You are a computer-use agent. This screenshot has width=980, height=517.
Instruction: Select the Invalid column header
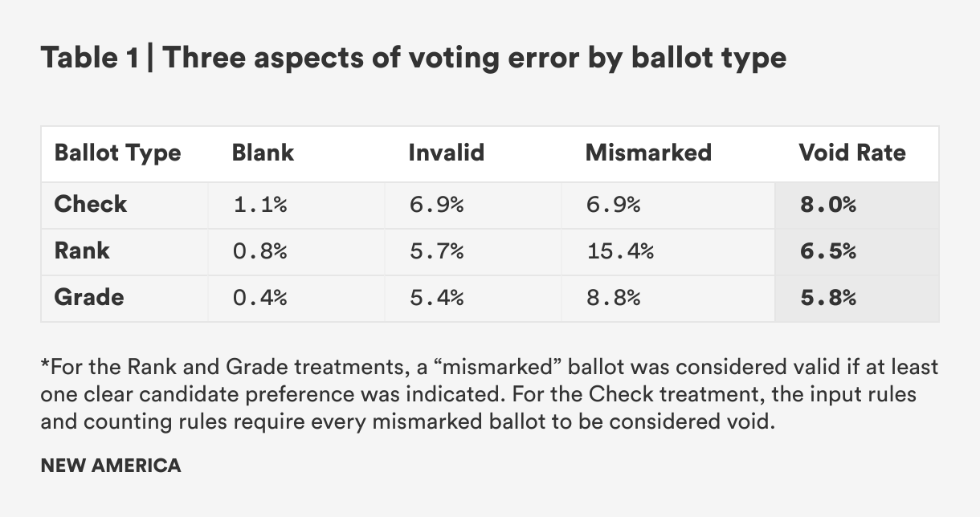point(446,153)
